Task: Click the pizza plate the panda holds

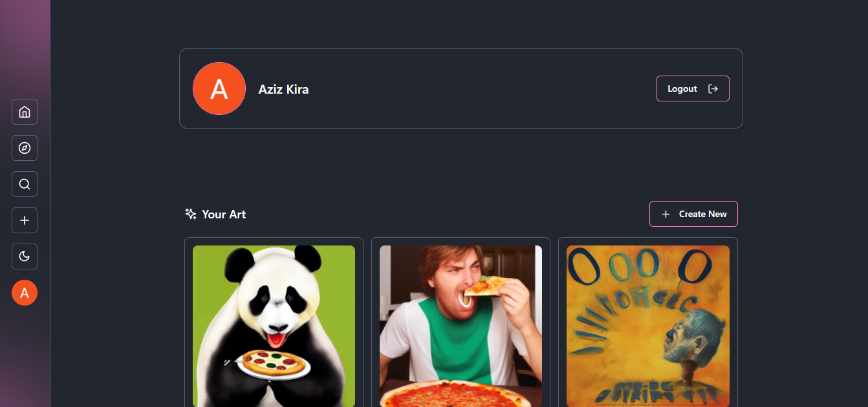Action: [274, 364]
